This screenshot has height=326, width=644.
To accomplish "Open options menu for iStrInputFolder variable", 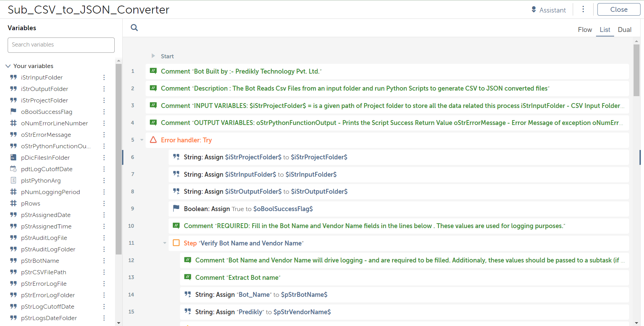I will [x=104, y=77].
